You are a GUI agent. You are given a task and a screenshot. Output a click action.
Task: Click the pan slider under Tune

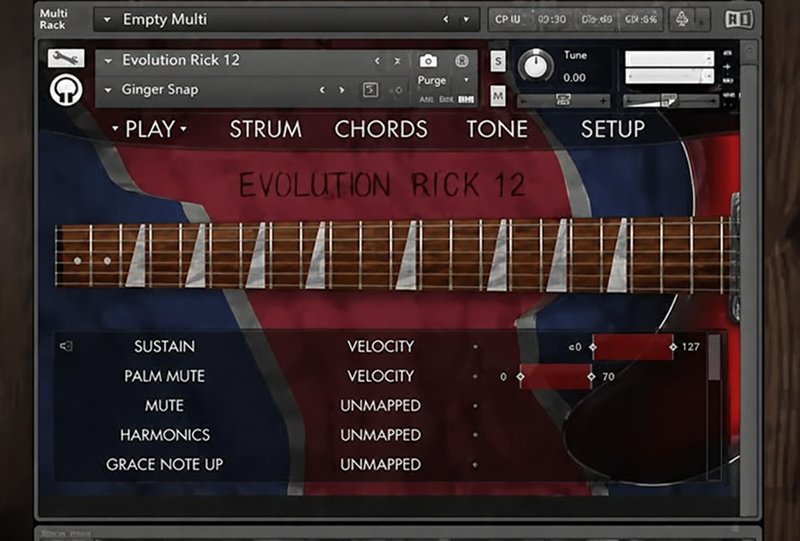[x=563, y=101]
